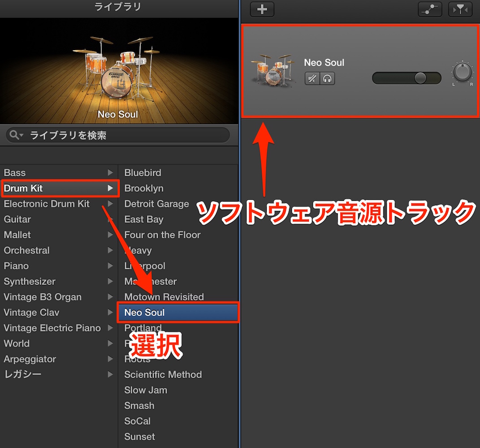Expand the Bass category arrow
The image size is (480, 448).
tap(110, 172)
